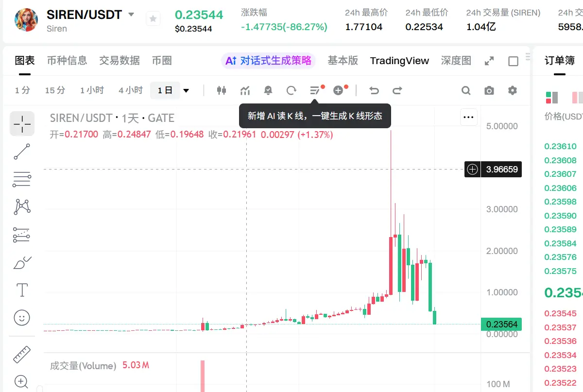
Task: Toggle the chart layout square icon
Action: (x=513, y=61)
